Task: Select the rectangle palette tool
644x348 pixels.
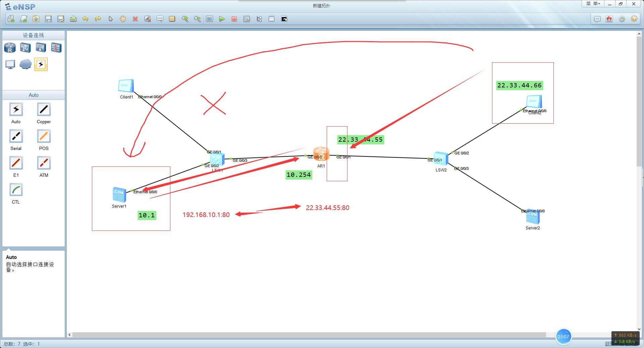Action: click(x=172, y=19)
